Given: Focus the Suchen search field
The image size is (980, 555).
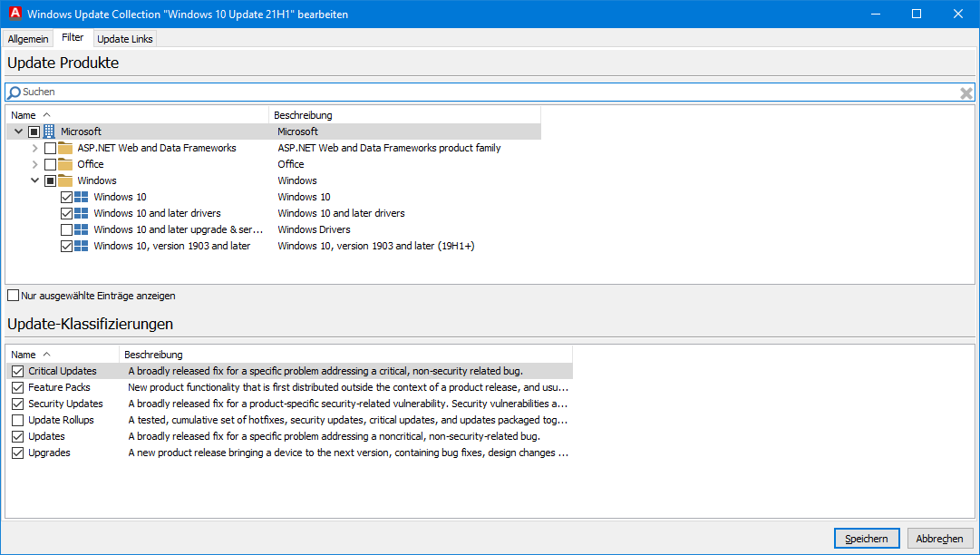Looking at the screenshot, I should tap(490, 92).
